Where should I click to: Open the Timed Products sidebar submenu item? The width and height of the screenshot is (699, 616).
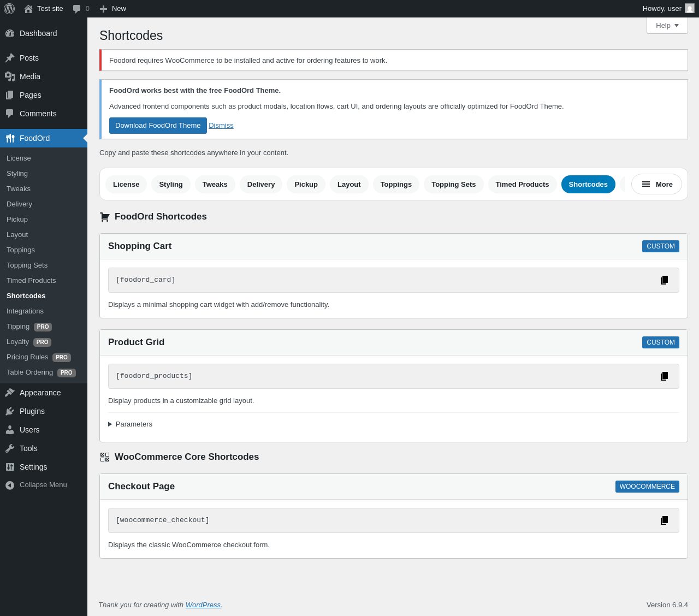44,281
